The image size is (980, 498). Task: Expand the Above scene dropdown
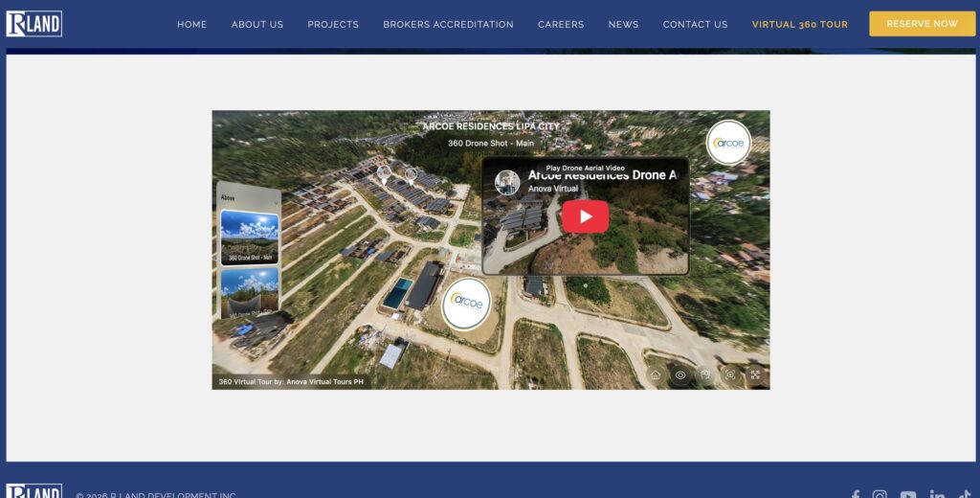point(249,197)
